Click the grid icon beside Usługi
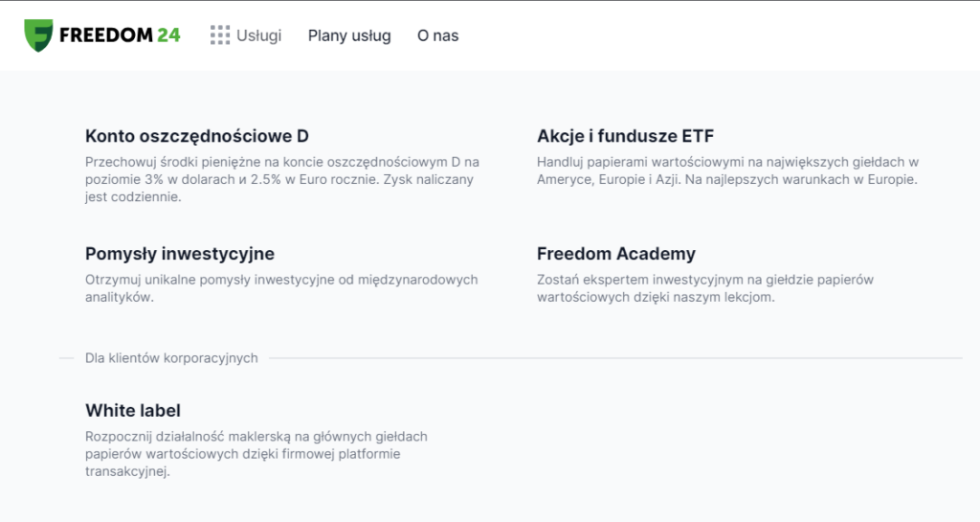 click(x=220, y=35)
